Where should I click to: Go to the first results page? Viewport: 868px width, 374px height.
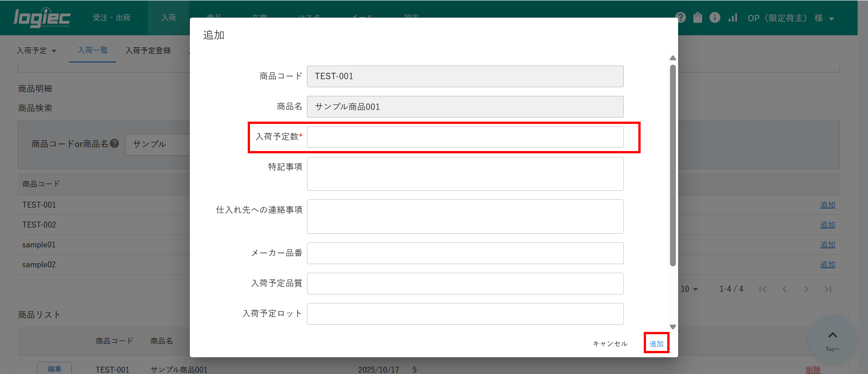[x=763, y=289]
